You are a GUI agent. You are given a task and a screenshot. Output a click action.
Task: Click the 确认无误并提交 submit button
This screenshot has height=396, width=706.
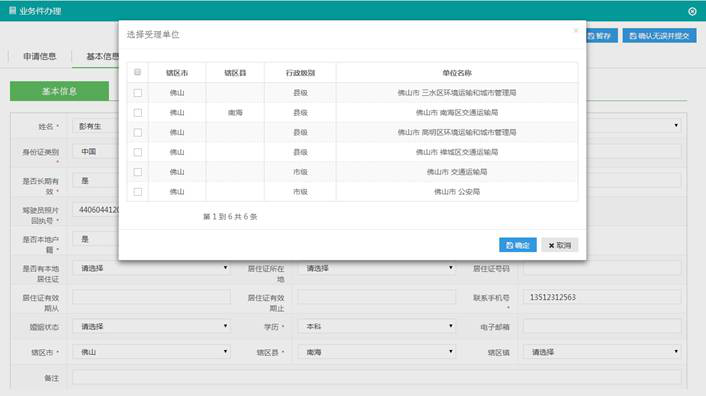click(659, 36)
